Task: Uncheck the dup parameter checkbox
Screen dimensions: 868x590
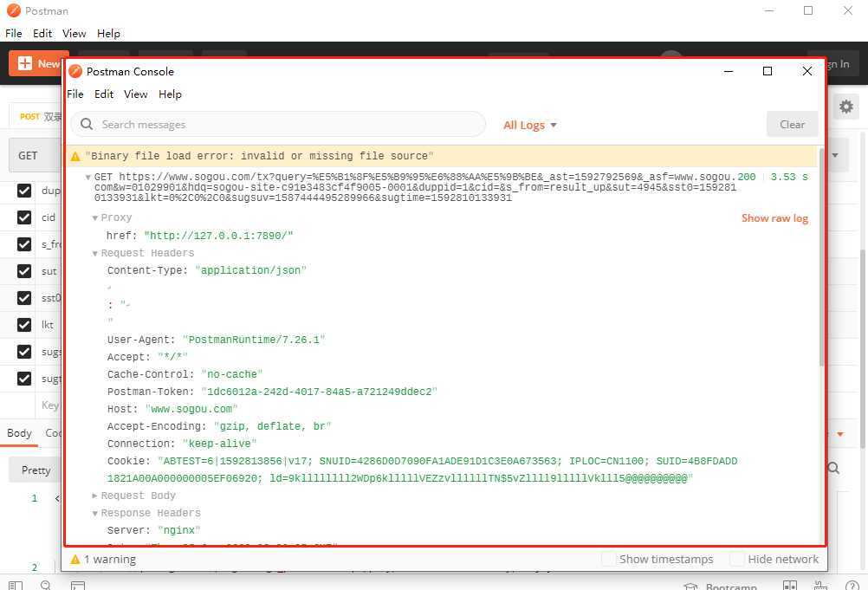Action: (x=24, y=191)
